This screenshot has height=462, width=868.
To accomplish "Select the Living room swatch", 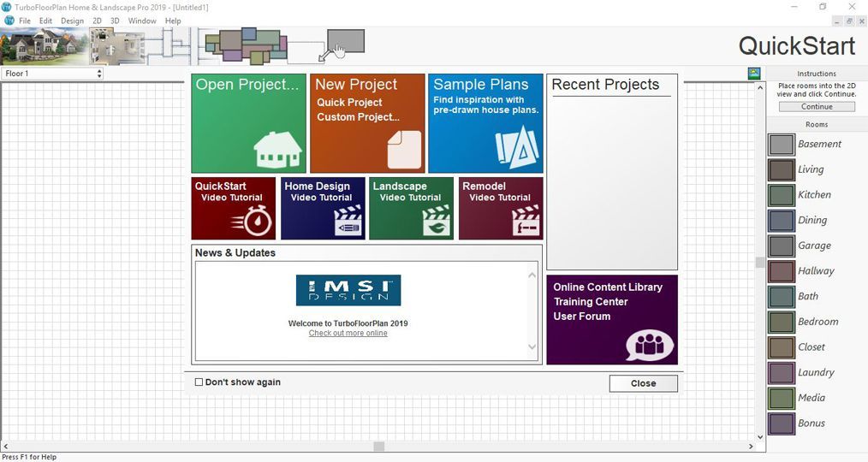I will (x=781, y=170).
